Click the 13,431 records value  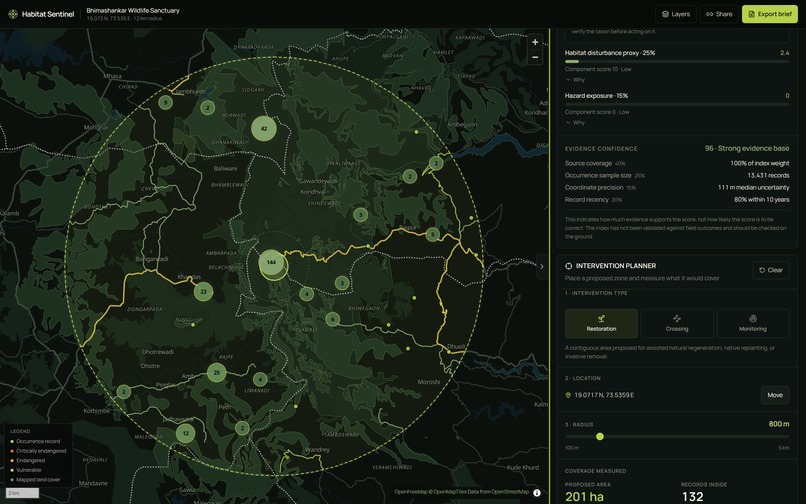point(768,175)
